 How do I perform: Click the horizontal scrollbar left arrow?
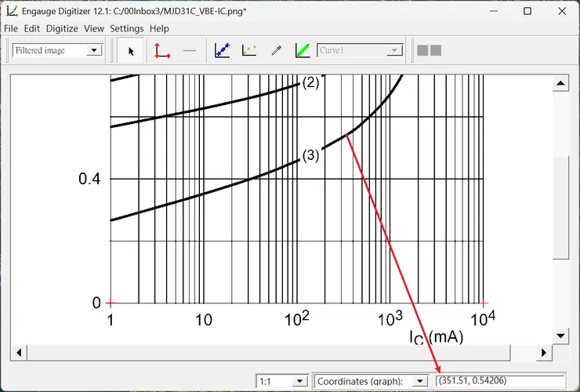coord(19,352)
